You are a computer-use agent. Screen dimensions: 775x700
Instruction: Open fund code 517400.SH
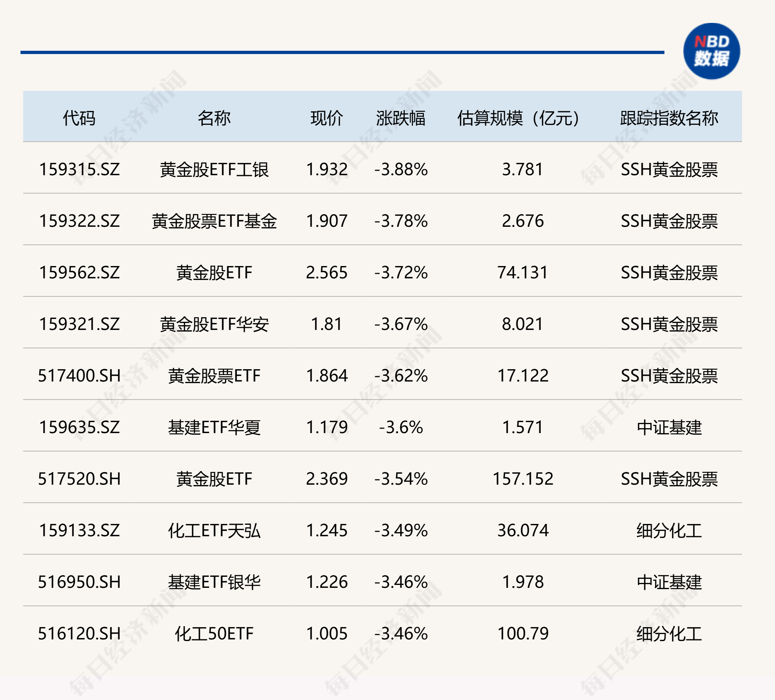(x=79, y=376)
